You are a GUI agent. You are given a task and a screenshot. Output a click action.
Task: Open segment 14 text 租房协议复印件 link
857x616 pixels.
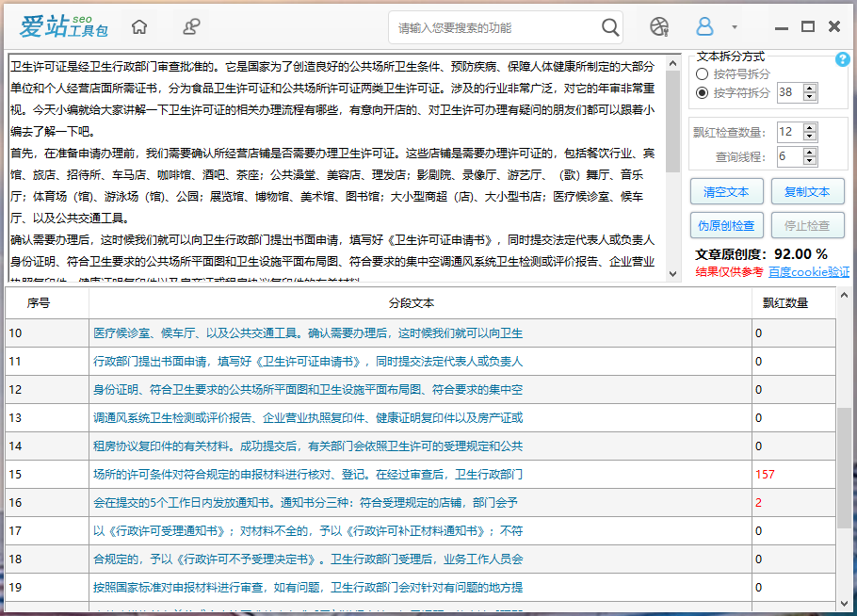pyautogui.click(x=308, y=446)
